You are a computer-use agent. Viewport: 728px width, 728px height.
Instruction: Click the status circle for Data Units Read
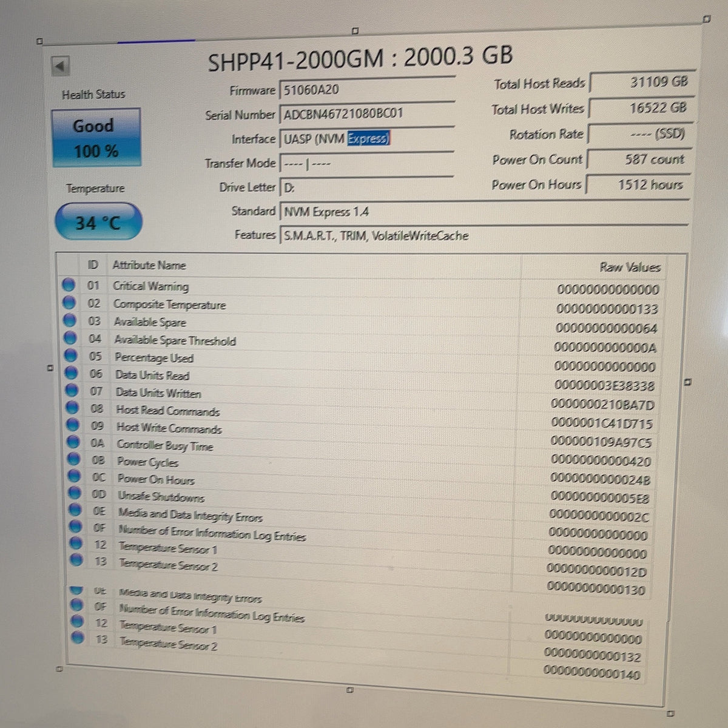click(72, 372)
